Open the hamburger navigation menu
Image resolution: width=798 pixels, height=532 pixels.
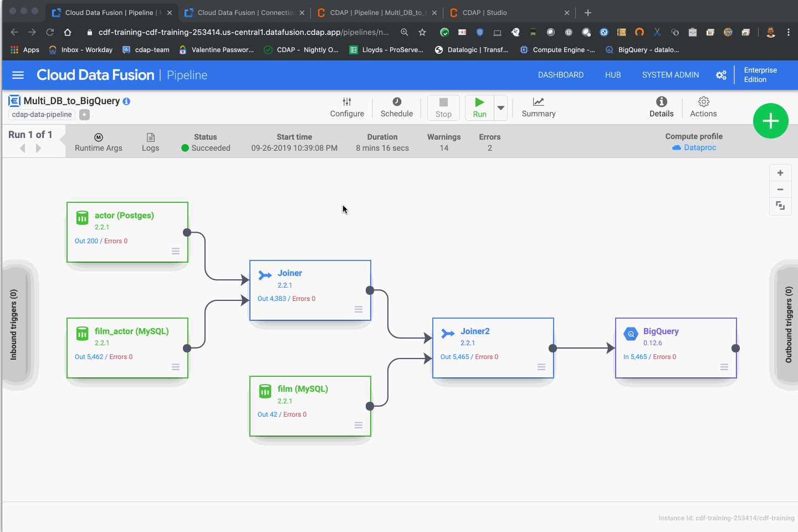(18, 75)
